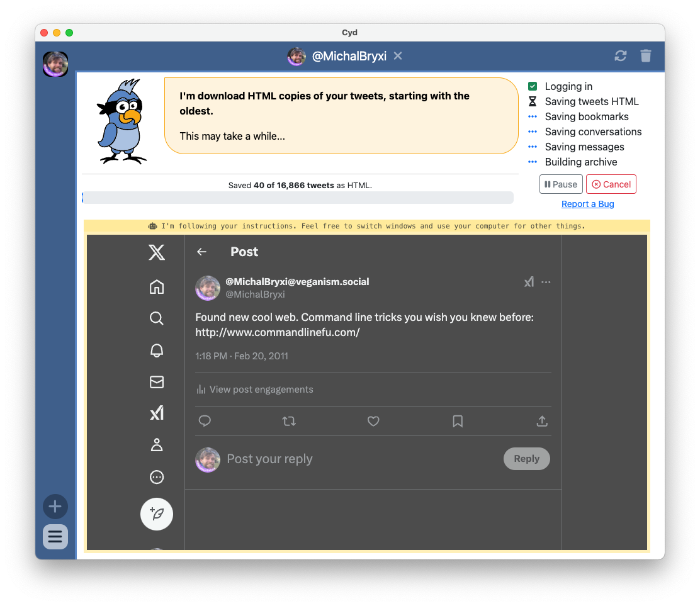The image size is (700, 606).
Task: Click the post author's avatar
Action: (x=208, y=288)
